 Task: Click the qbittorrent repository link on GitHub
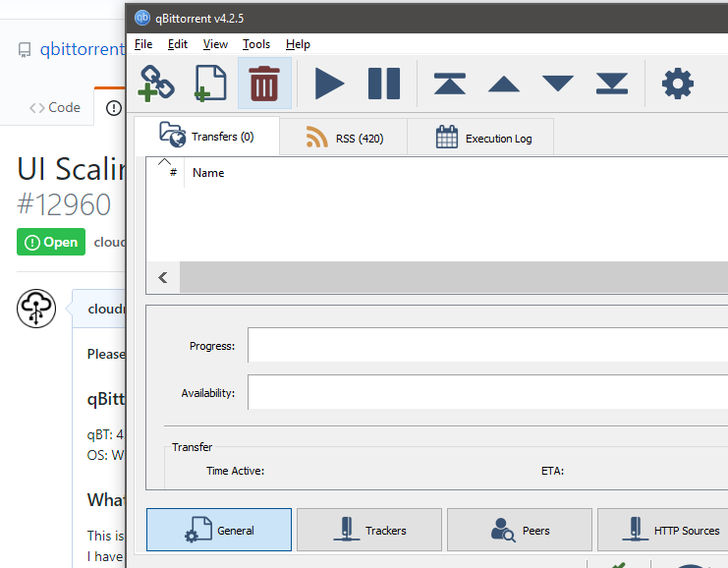click(83, 49)
